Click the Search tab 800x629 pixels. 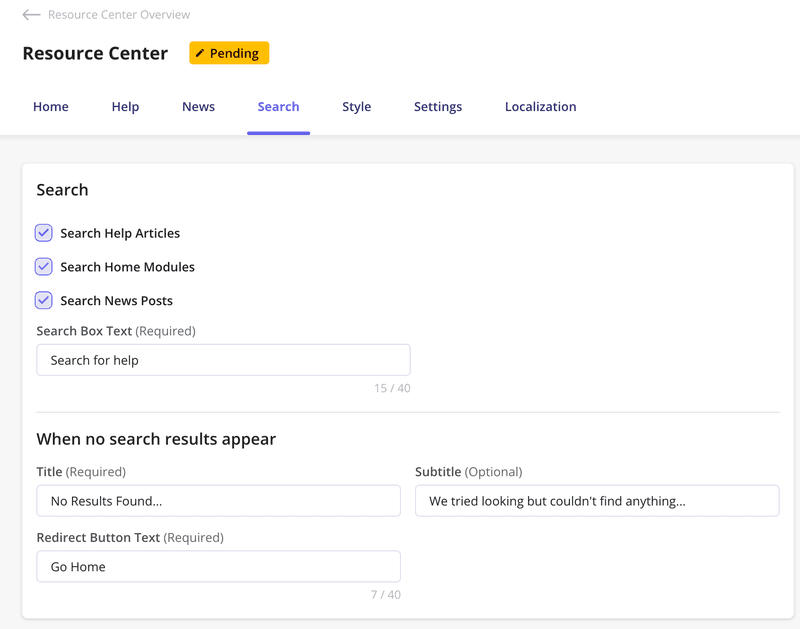[278, 106]
